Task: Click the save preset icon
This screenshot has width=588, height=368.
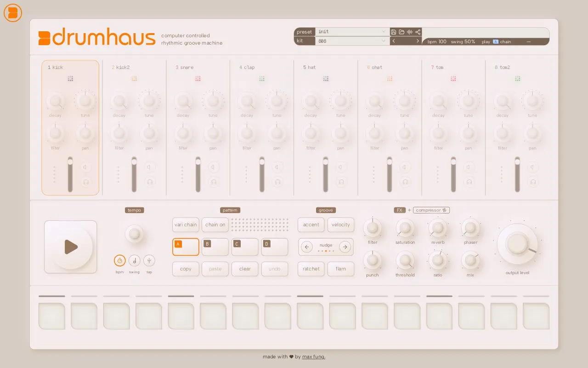Action: [x=394, y=32]
